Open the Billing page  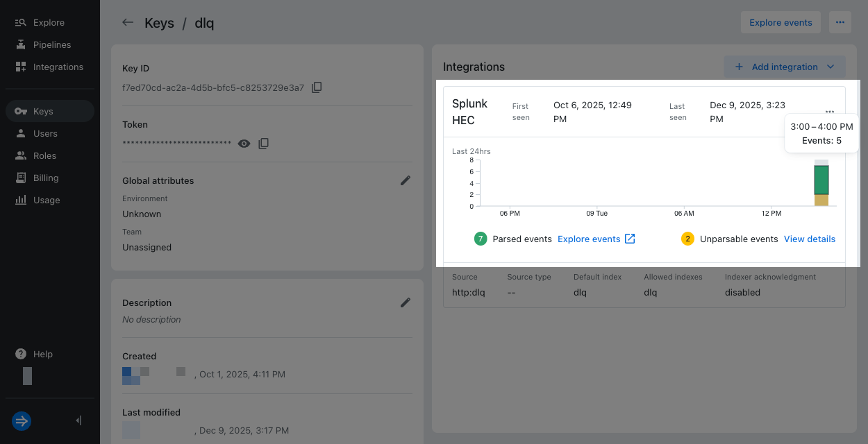click(45, 178)
